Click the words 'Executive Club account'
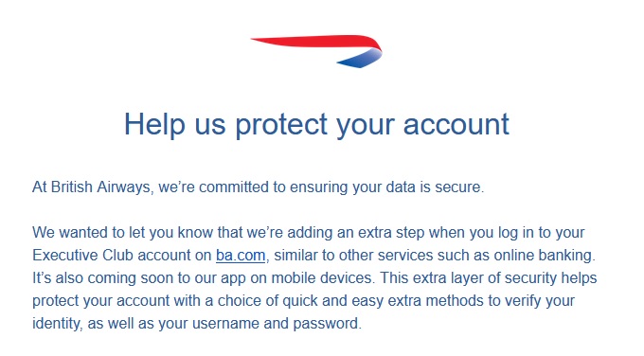The width and height of the screenshot is (644, 356). (x=112, y=255)
